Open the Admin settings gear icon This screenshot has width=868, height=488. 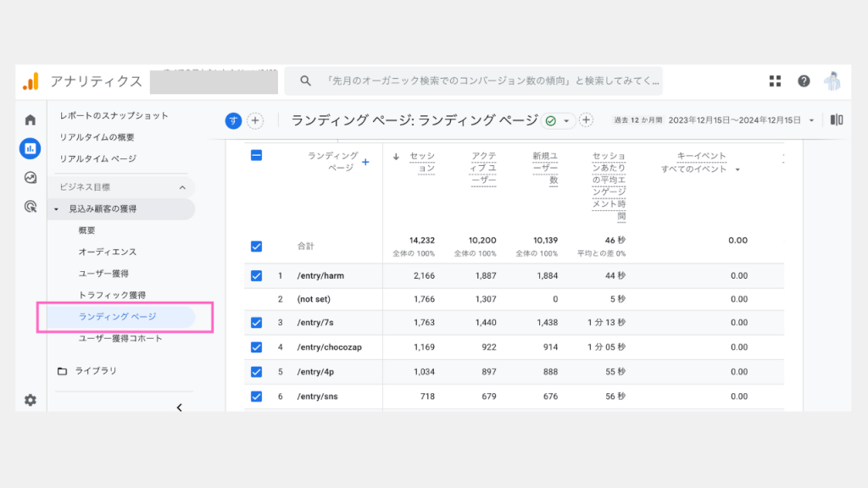pos(31,400)
